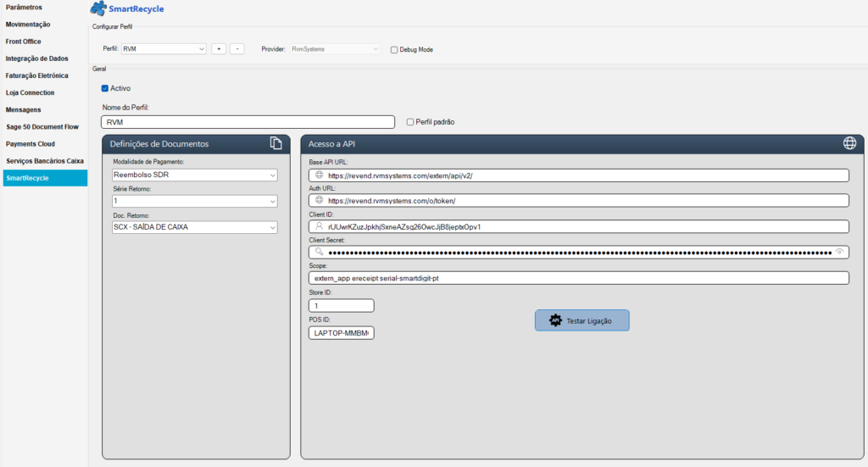
Task: Click the globe icon beside Auth URL
Action: coord(319,201)
